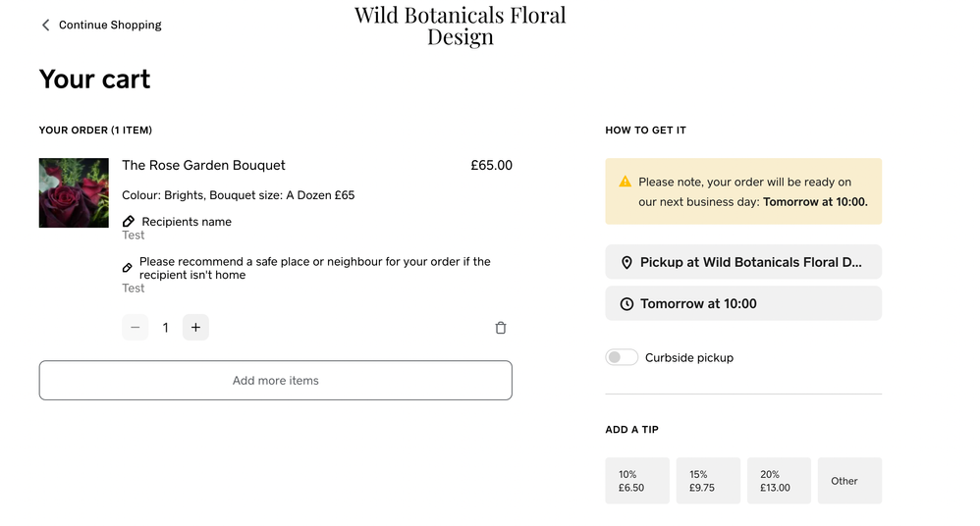980x526 pixels.
Task: Click the Wild Botanicals Floral Design logo title
Action: tap(460, 26)
